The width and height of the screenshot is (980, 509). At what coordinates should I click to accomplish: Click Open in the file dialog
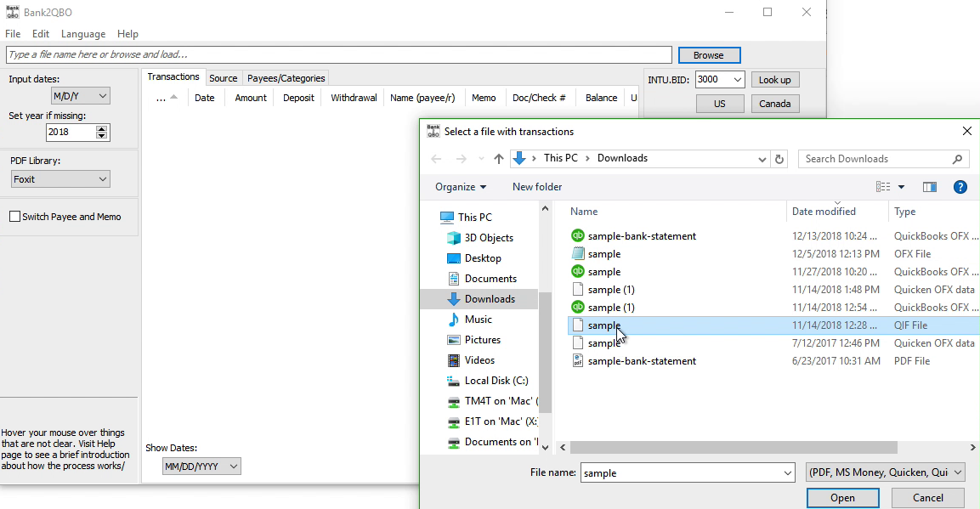click(842, 498)
